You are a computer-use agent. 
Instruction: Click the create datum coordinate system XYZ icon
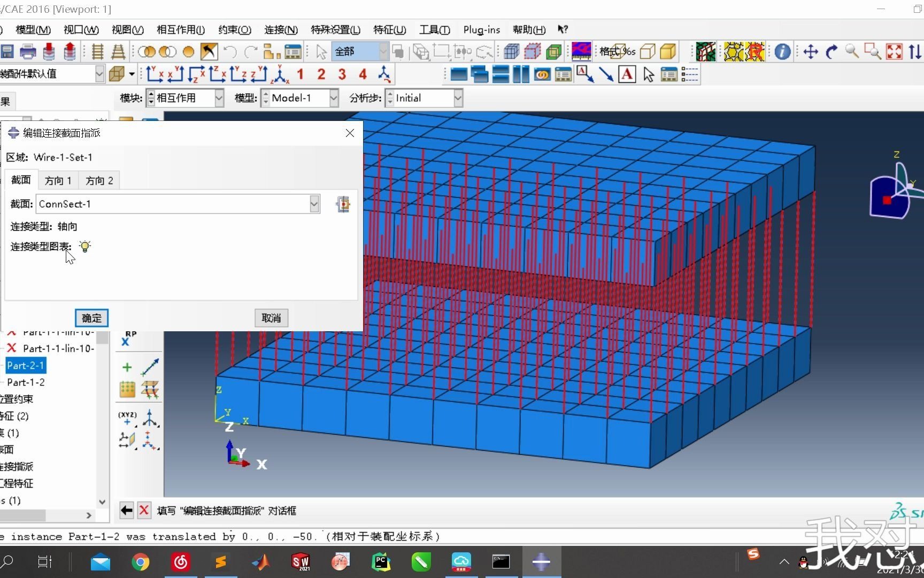tap(127, 419)
